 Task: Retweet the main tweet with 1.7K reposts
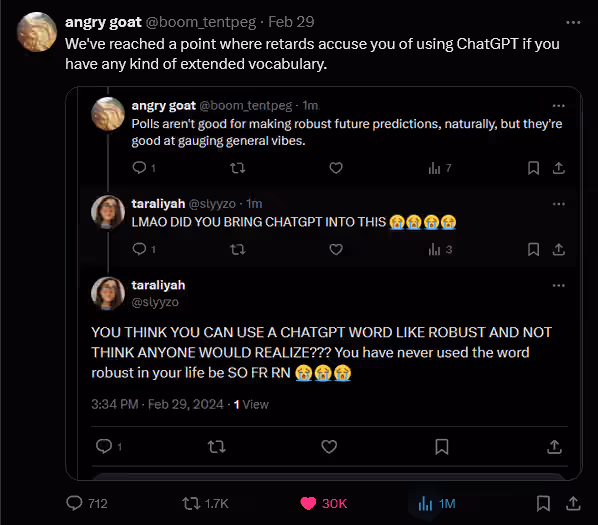point(191,503)
